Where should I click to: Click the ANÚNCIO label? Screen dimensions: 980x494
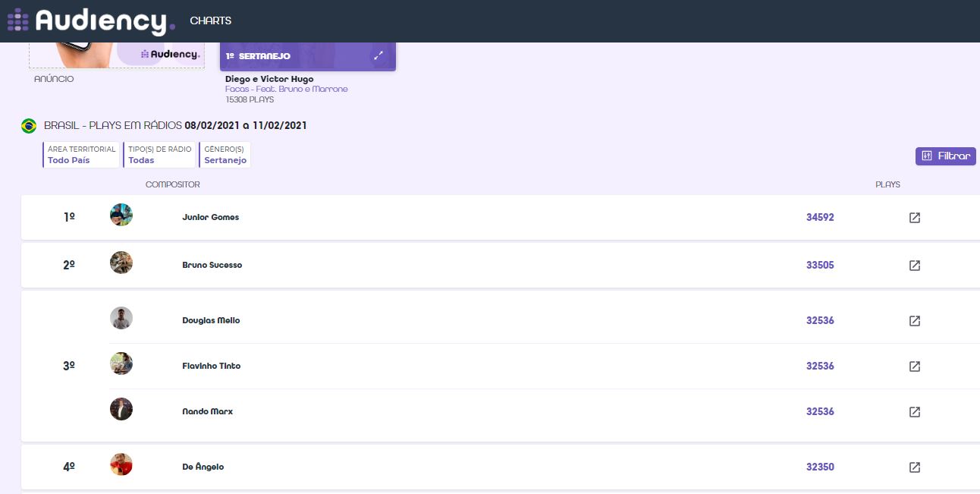(x=54, y=79)
